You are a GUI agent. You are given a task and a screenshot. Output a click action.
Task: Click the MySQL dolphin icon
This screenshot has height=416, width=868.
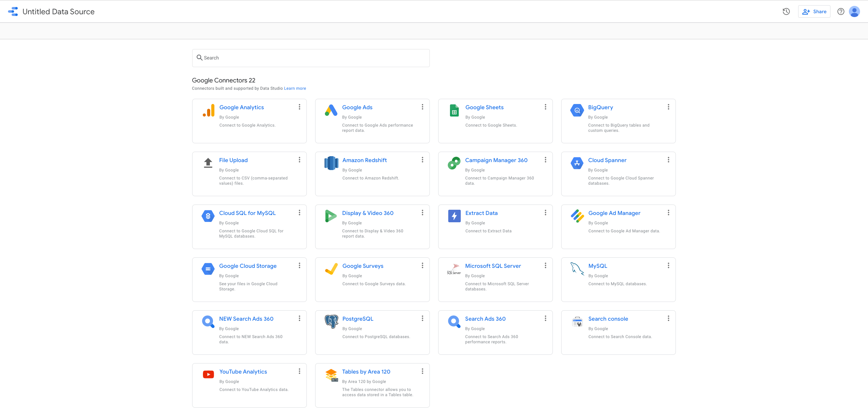tap(577, 269)
